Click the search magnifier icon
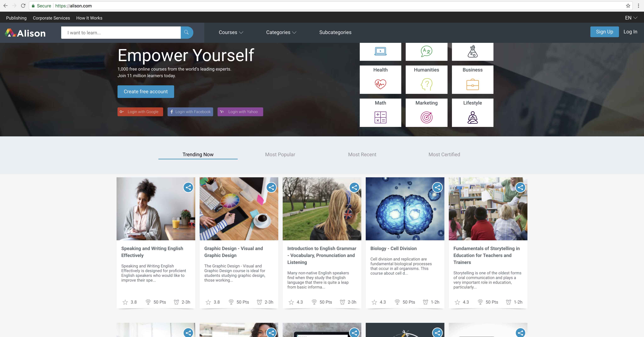Screen dimensions: 644x337 [187, 33]
